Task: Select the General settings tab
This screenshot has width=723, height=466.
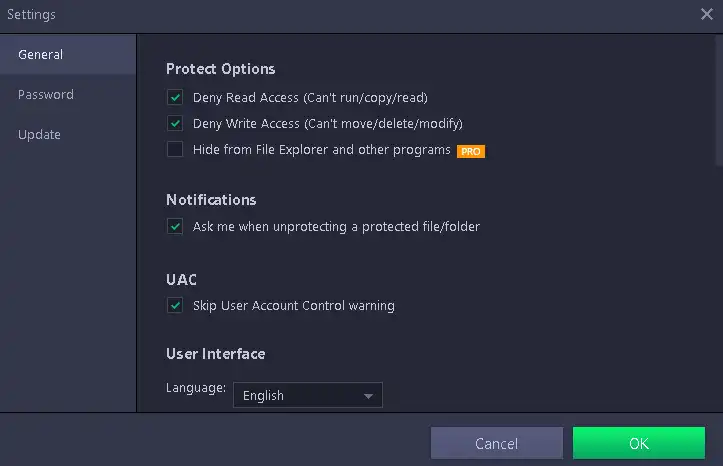Action: coord(40,55)
